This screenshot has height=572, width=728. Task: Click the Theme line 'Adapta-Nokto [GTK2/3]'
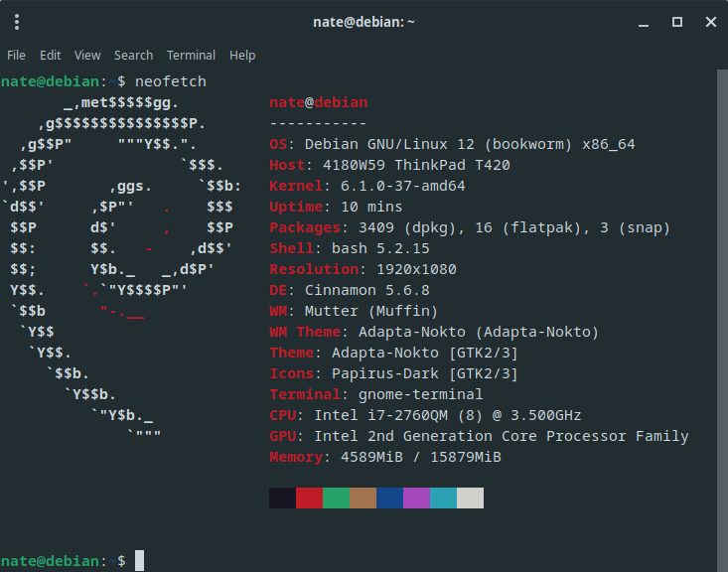tap(425, 353)
